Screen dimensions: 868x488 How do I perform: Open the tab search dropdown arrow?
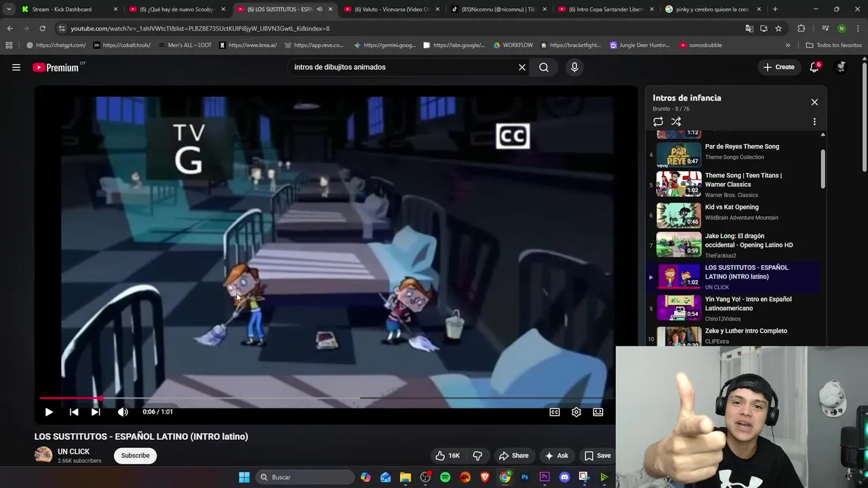tap(8, 9)
